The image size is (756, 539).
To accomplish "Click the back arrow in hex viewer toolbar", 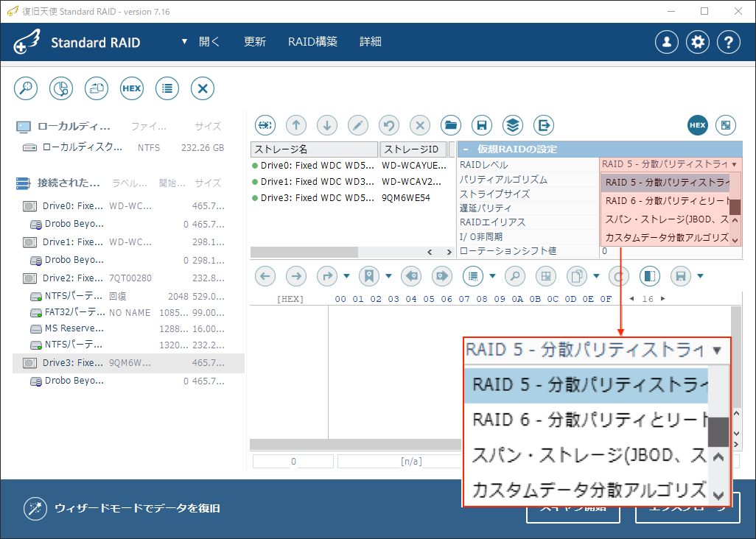I will tap(265, 276).
